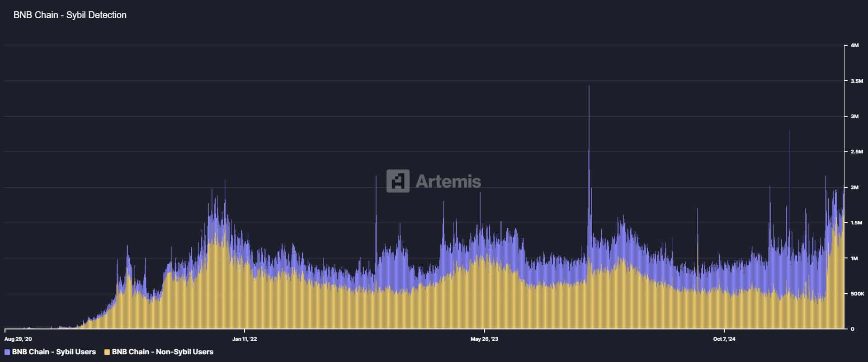This screenshot has height=362, width=868.
Task: Click the 'May 26, '23' x-axis label
Action: (x=484, y=339)
